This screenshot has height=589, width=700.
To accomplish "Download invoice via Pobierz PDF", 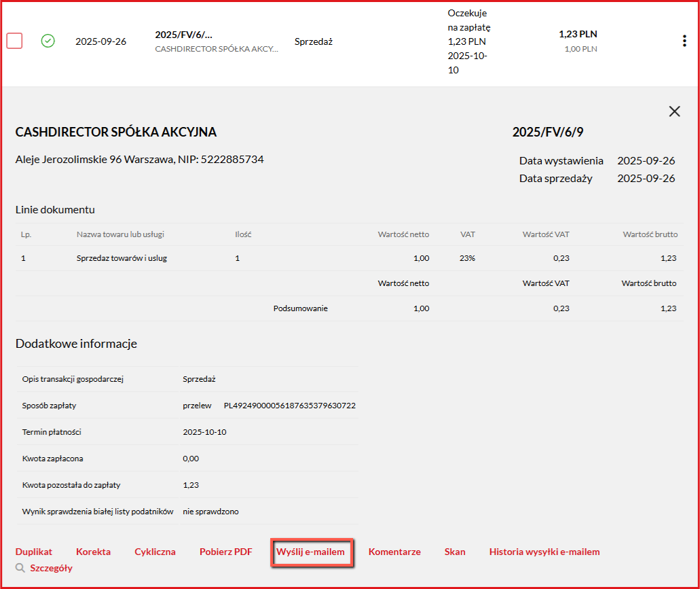I will pyautogui.click(x=226, y=552).
